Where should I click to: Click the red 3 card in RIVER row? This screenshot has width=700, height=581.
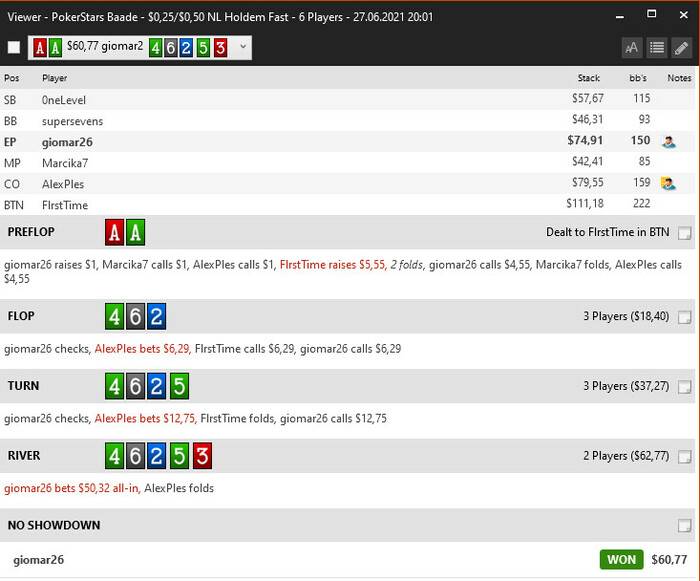202,456
